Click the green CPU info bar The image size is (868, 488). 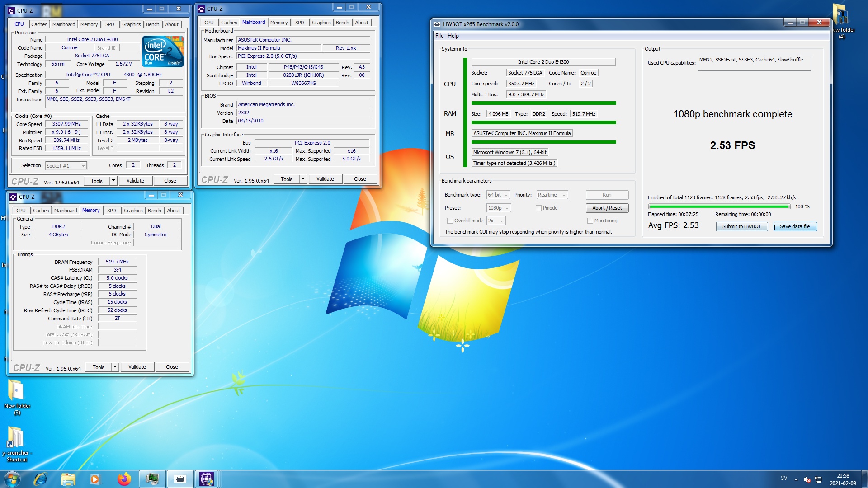543,103
